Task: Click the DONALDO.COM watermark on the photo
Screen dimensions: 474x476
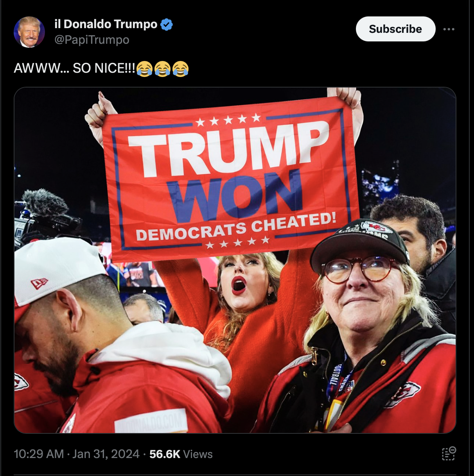Action: click(x=151, y=422)
